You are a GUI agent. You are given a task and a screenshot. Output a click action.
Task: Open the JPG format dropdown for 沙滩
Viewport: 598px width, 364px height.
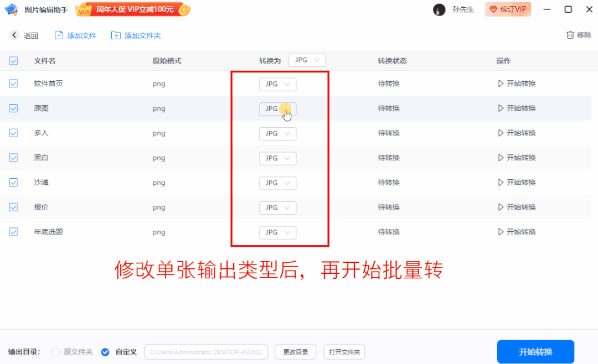coord(277,183)
